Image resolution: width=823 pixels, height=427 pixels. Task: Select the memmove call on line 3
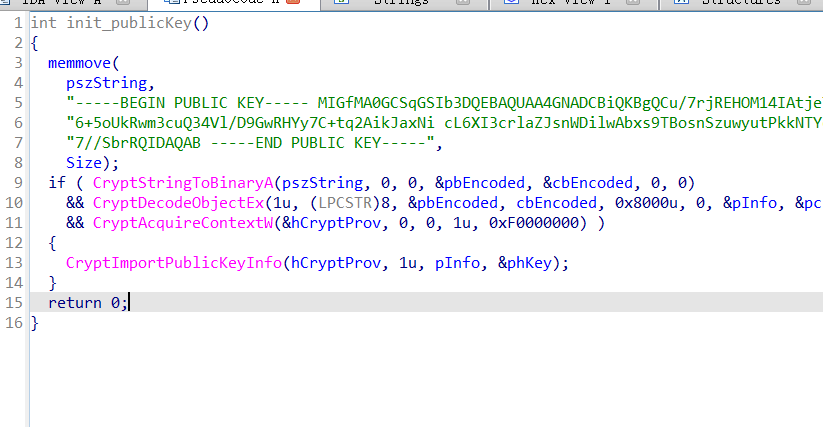coord(79,63)
